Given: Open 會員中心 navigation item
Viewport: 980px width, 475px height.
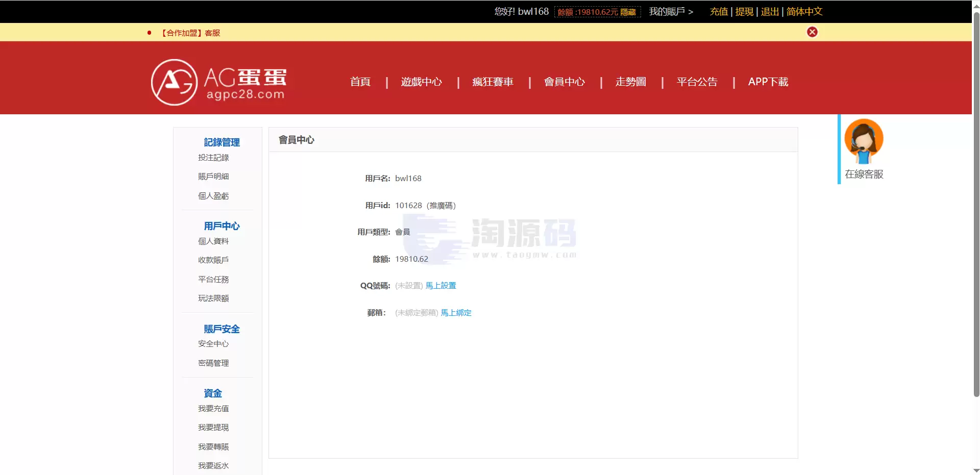Looking at the screenshot, I should point(565,82).
